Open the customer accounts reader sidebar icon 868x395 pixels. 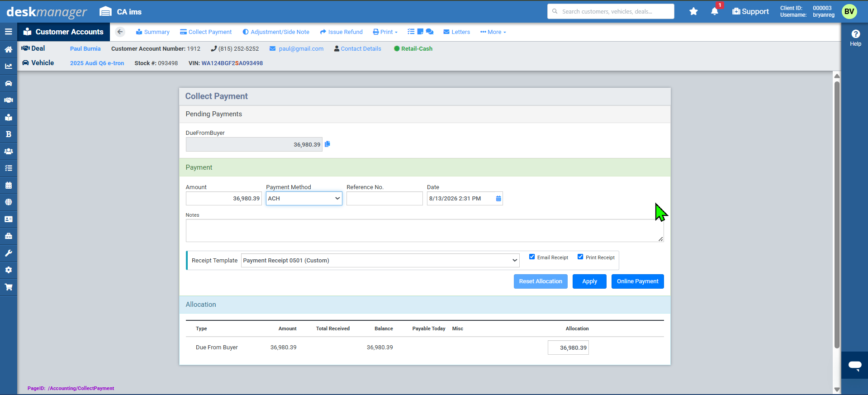point(8,117)
